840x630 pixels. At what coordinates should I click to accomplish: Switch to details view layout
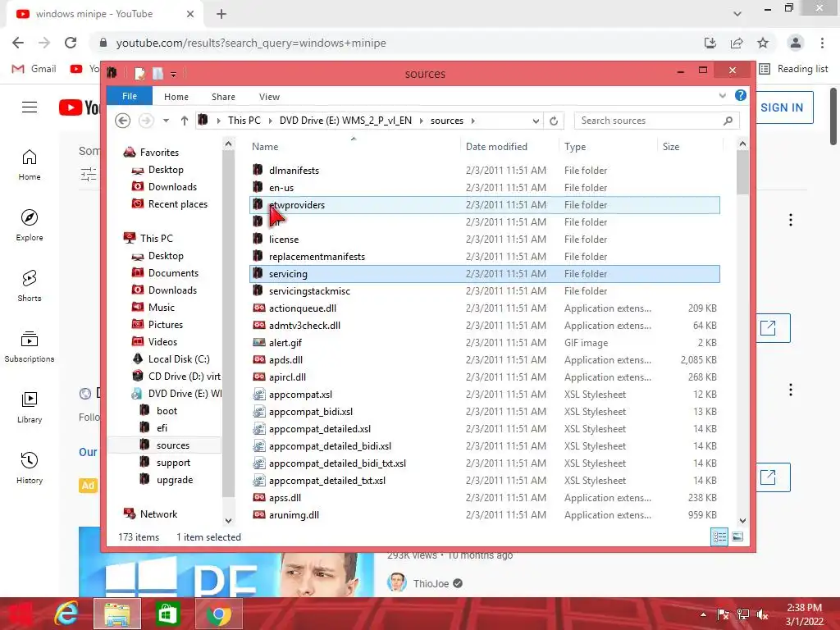coord(719,536)
